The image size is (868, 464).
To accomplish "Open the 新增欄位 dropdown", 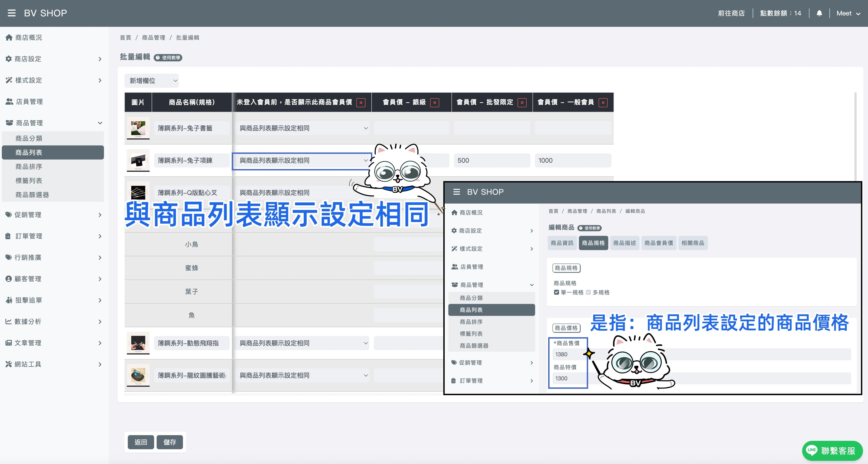I will click(x=152, y=81).
